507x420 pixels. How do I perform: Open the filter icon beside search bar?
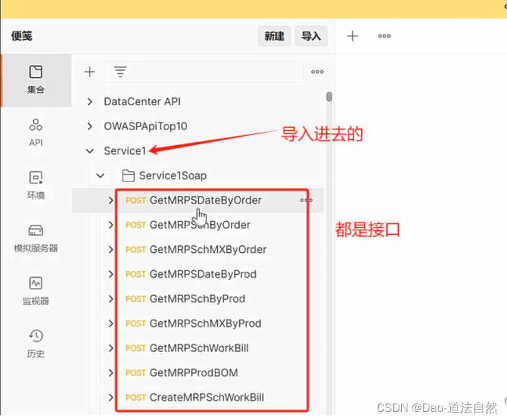tap(120, 71)
